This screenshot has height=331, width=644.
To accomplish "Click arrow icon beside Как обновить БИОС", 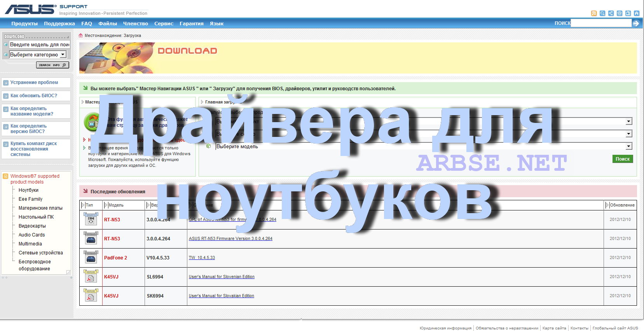I will 6,96.
